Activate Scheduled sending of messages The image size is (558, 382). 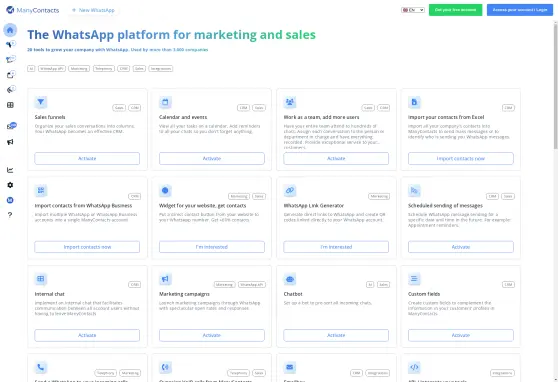point(461,247)
